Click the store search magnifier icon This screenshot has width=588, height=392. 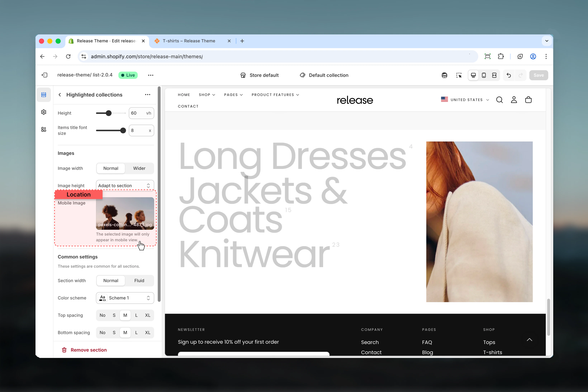point(499,100)
